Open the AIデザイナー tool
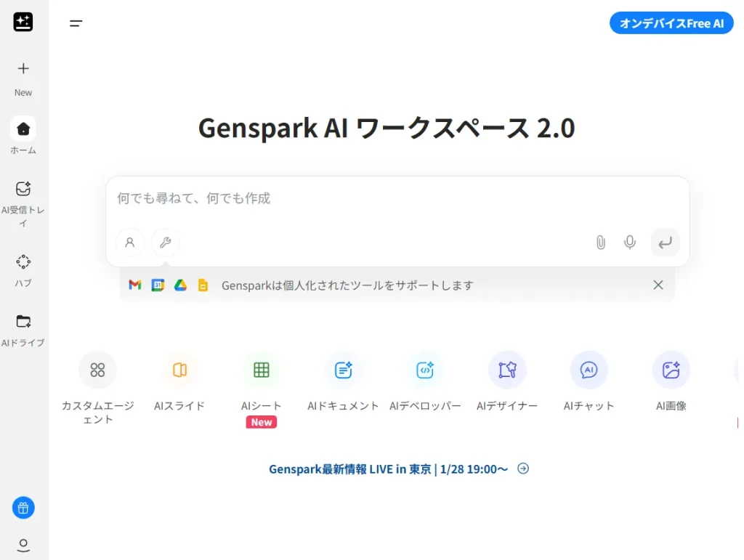The height and width of the screenshot is (560, 744). coord(507,370)
